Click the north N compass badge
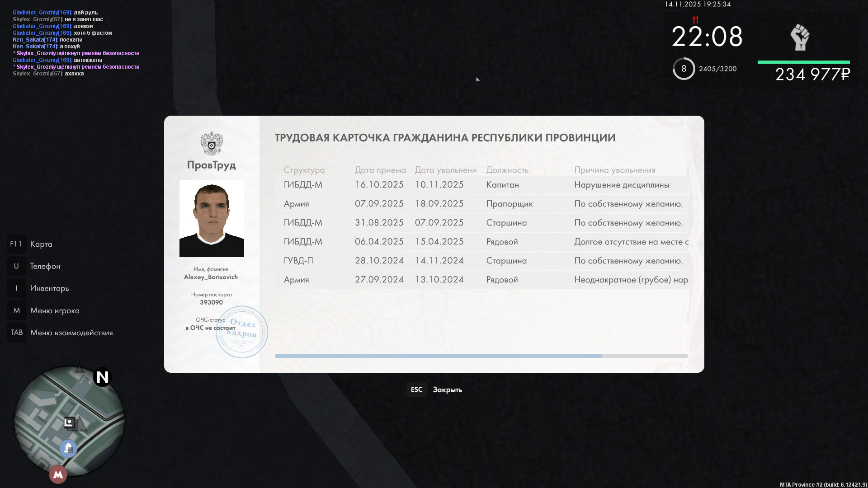868x488 pixels. click(103, 377)
